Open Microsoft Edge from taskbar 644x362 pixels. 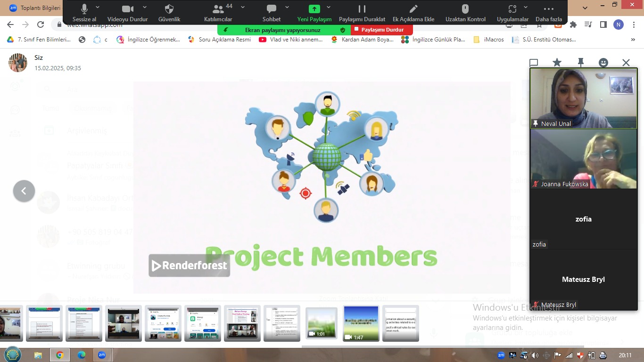tap(81, 355)
